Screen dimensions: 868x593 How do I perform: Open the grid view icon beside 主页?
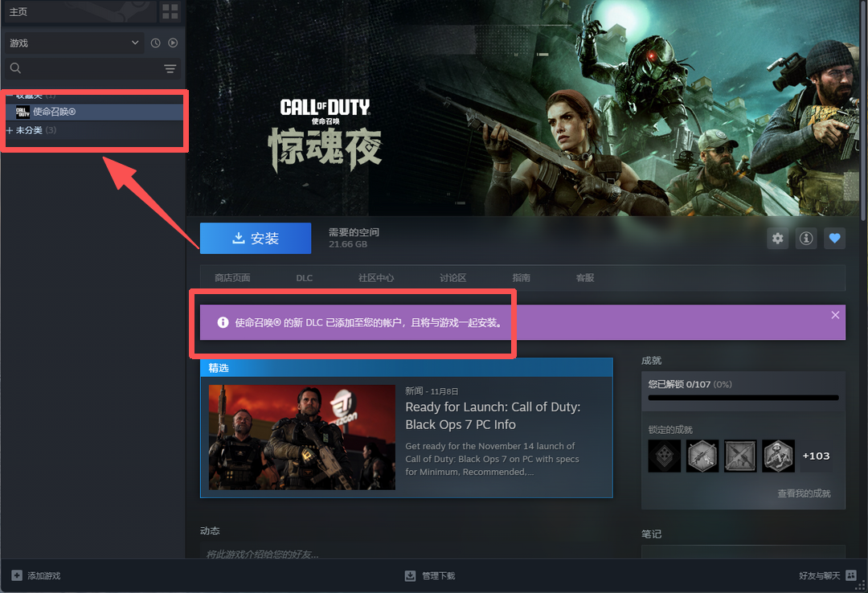click(x=170, y=11)
